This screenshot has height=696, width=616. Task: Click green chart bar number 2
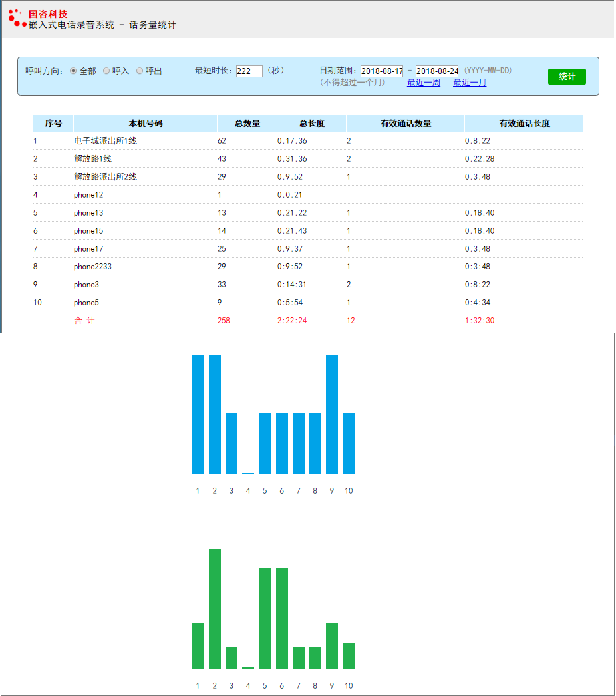(x=215, y=609)
